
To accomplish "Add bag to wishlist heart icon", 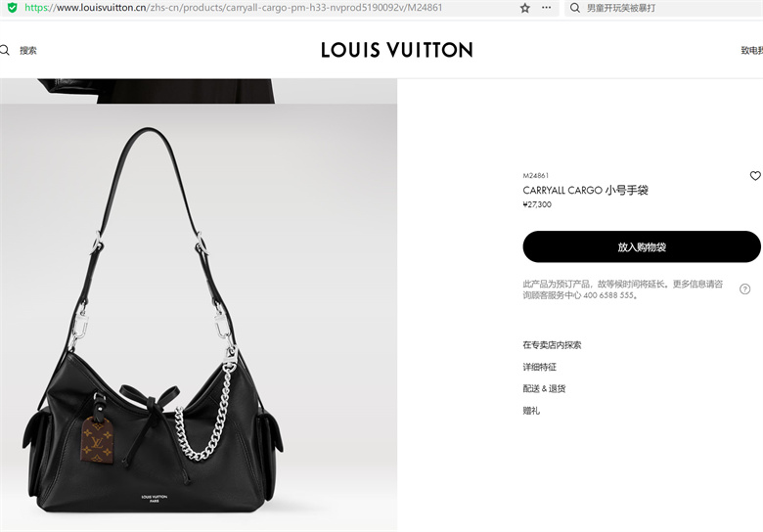I will [x=755, y=176].
